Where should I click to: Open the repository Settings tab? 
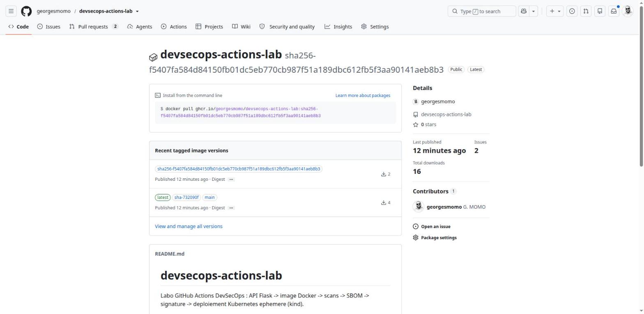375,27
